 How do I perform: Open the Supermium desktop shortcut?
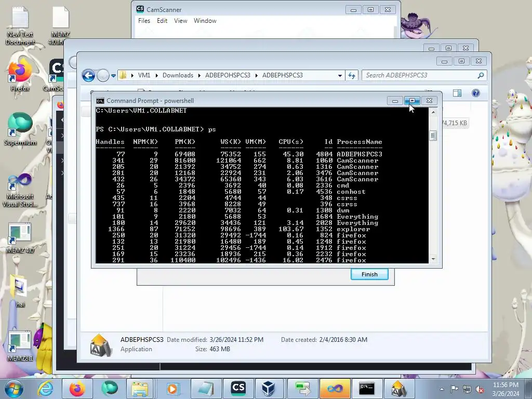click(x=20, y=129)
